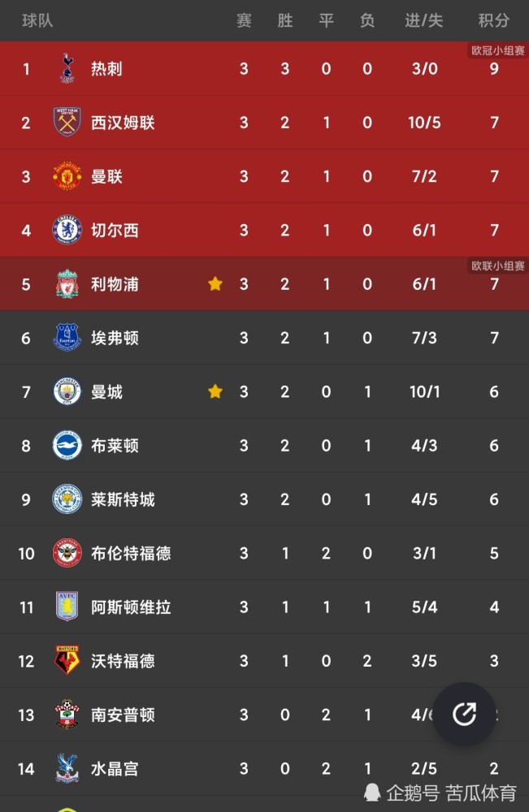
Task: Select the 胜 column header
Action: (x=285, y=21)
